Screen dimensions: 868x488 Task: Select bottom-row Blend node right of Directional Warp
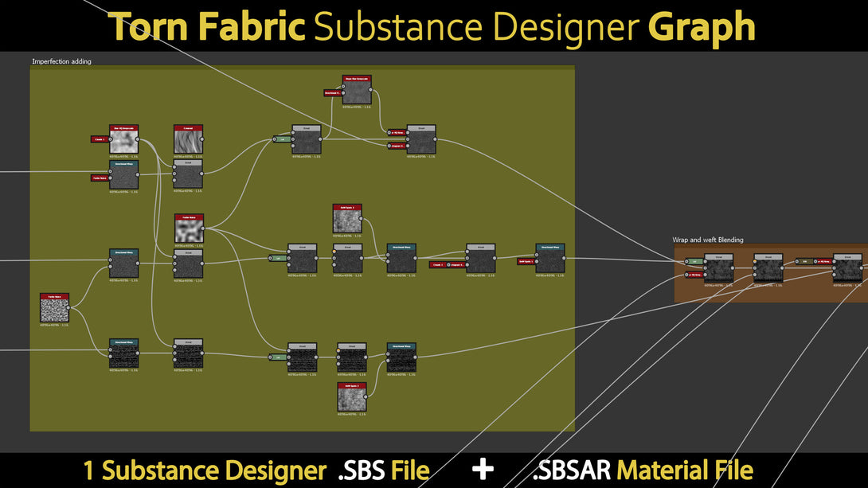[x=188, y=353]
